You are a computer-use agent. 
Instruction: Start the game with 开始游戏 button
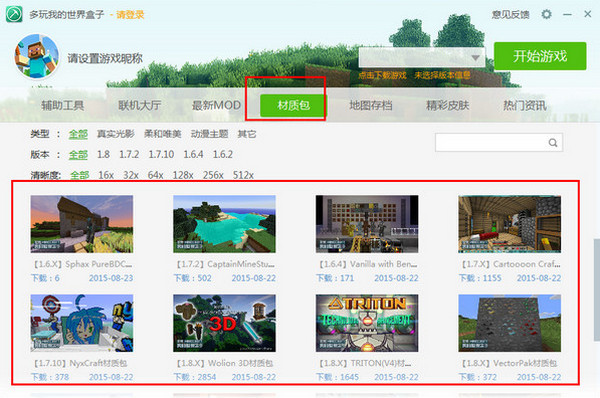[540, 56]
